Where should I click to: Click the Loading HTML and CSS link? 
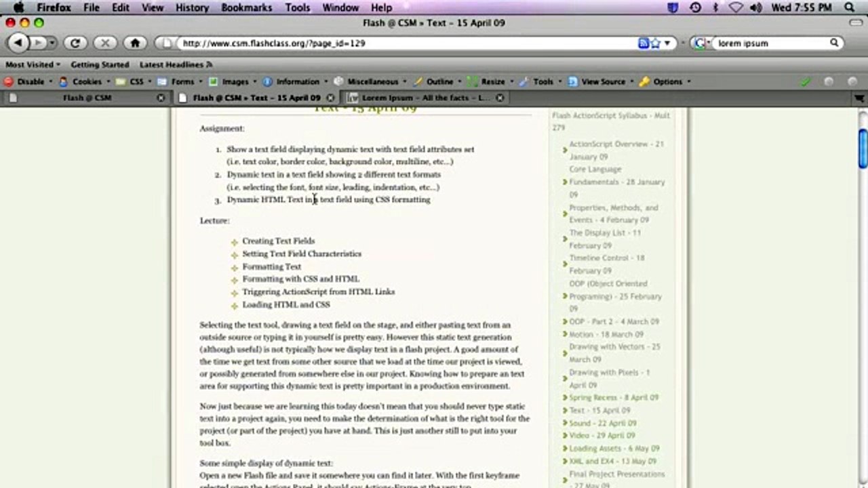point(286,305)
